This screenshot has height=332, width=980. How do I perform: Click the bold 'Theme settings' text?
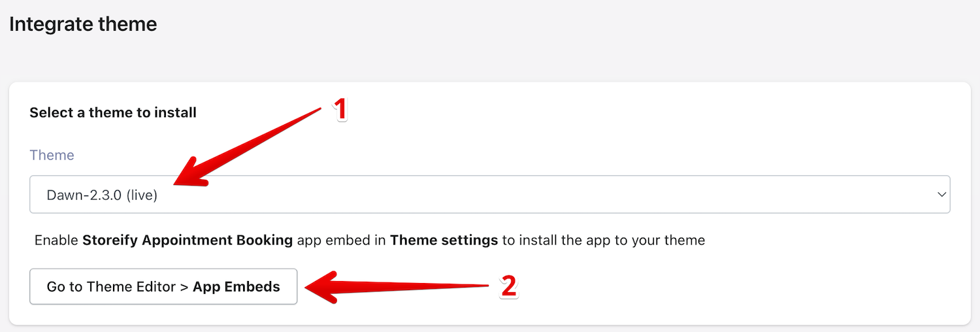click(444, 240)
